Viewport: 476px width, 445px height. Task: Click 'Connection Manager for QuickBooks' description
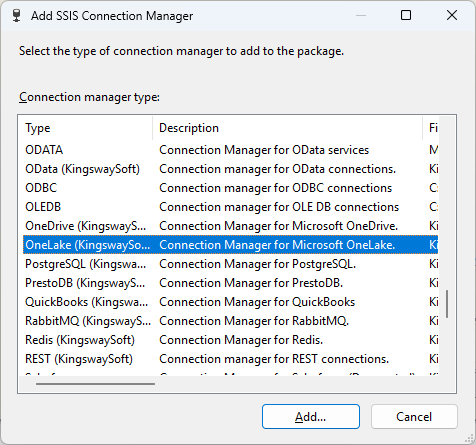point(257,302)
